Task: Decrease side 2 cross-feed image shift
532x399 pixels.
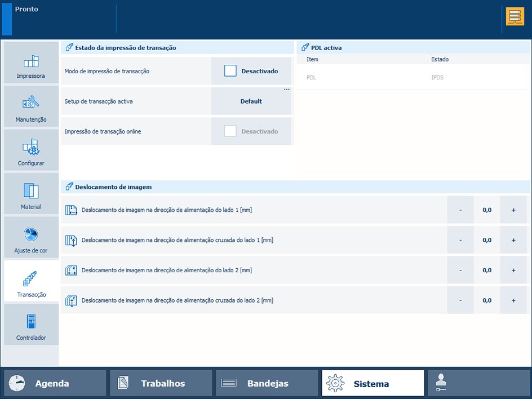Action: click(460, 300)
